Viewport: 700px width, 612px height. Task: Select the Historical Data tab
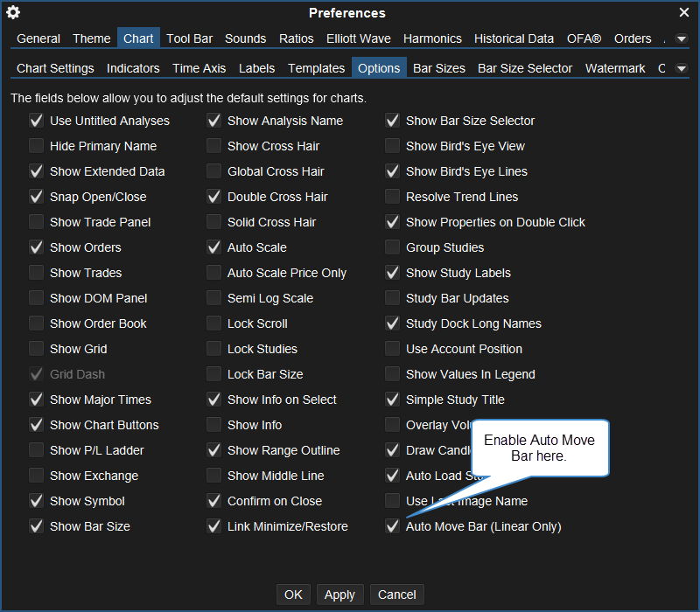coord(514,38)
